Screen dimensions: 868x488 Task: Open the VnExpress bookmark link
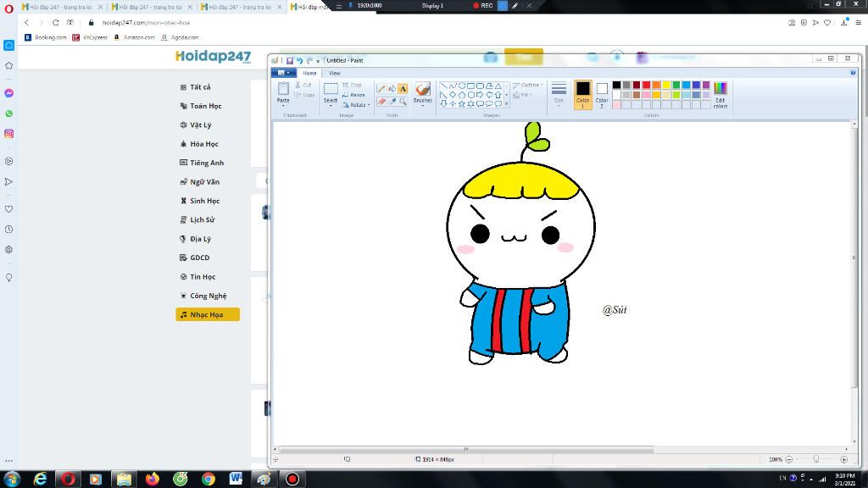pos(90,37)
